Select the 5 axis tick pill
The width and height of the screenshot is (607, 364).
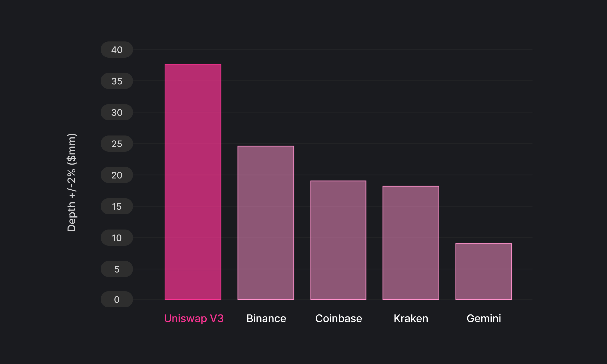(x=117, y=269)
